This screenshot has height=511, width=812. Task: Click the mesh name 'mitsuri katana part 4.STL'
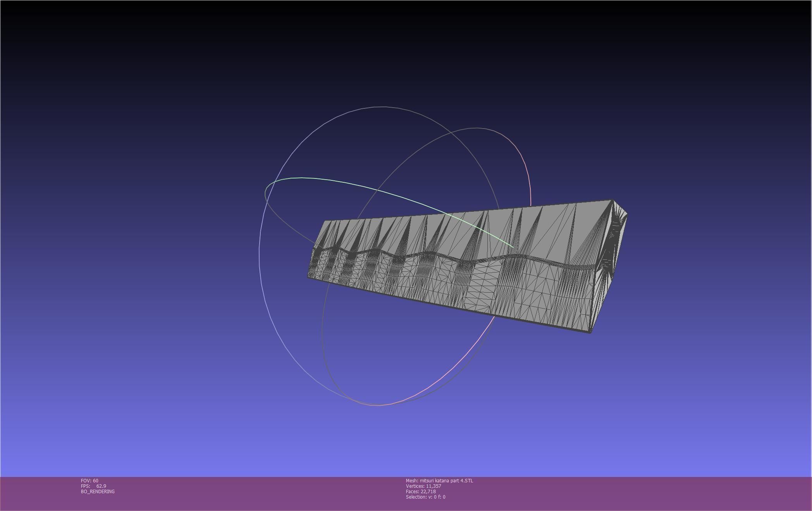439,481
